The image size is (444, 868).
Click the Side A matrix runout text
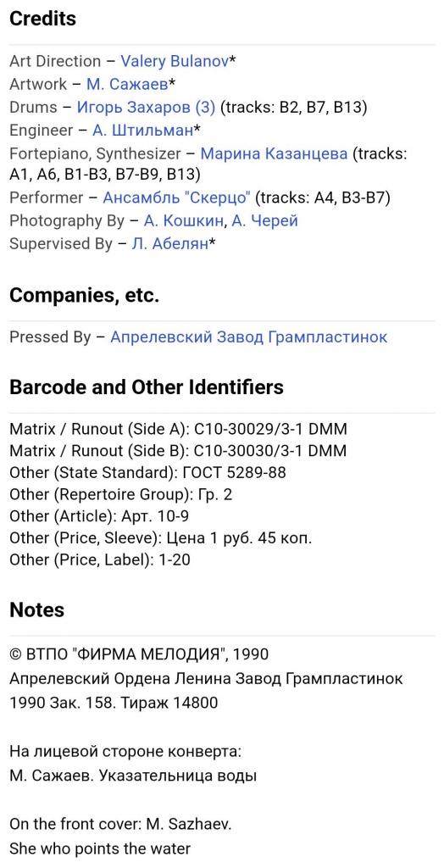pos(178,429)
